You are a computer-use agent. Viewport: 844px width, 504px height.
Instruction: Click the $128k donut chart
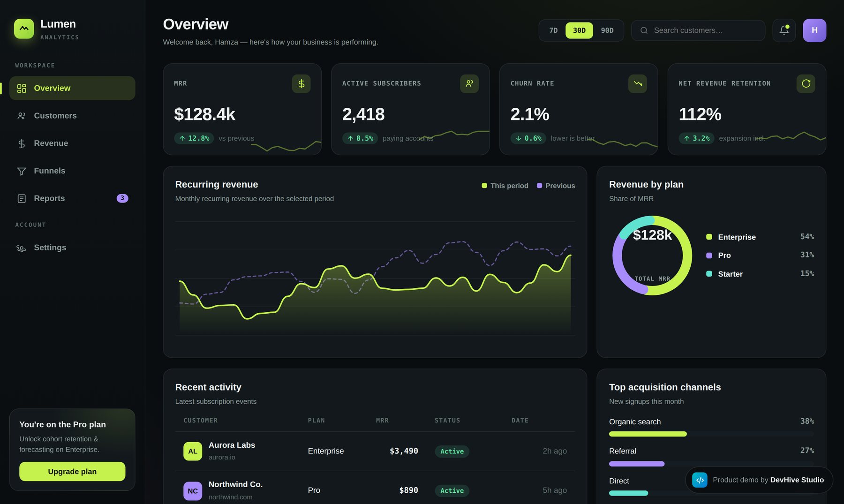click(652, 256)
